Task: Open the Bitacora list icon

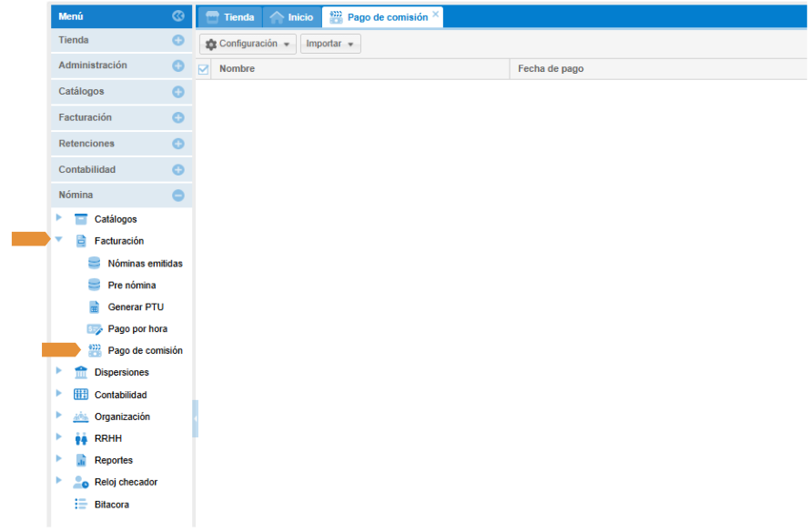Action: [x=81, y=505]
